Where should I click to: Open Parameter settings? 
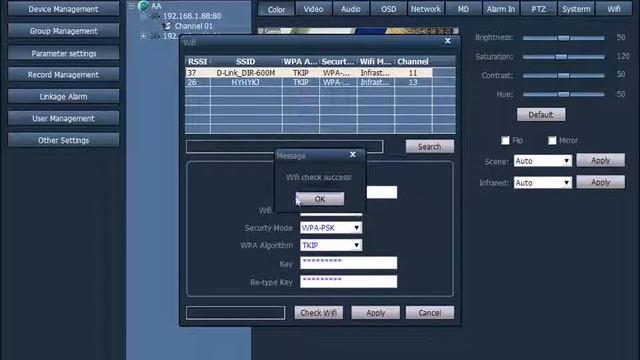point(63,53)
